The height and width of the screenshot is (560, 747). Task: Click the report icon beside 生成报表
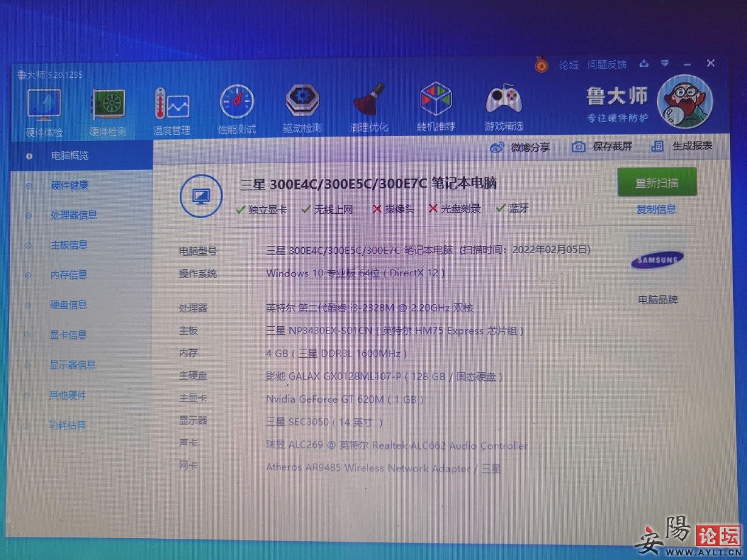(x=656, y=146)
